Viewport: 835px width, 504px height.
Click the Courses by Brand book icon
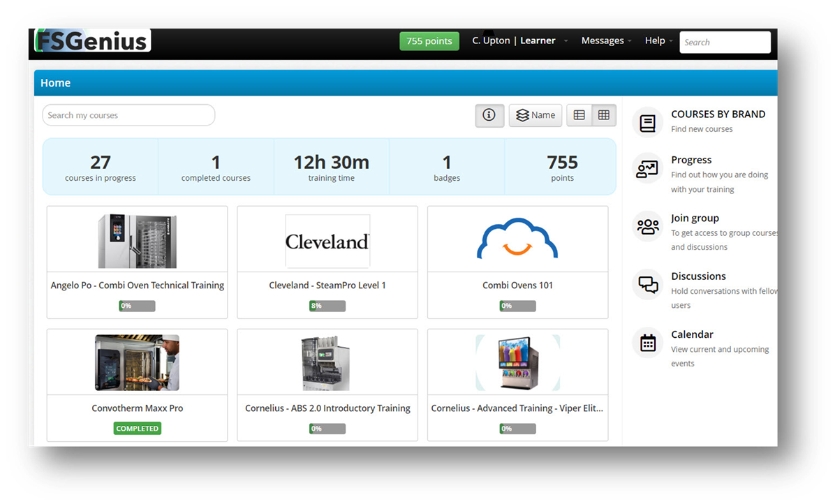pyautogui.click(x=648, y=123)
